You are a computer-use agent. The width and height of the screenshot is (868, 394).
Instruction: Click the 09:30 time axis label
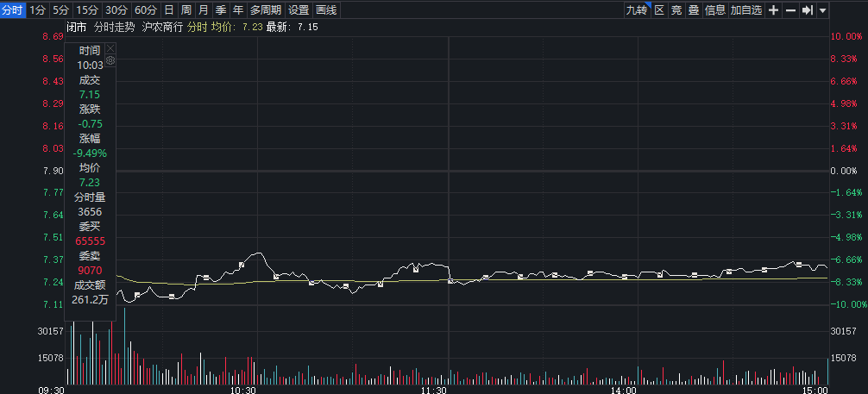pyautogui.click(x=50, y=391)
